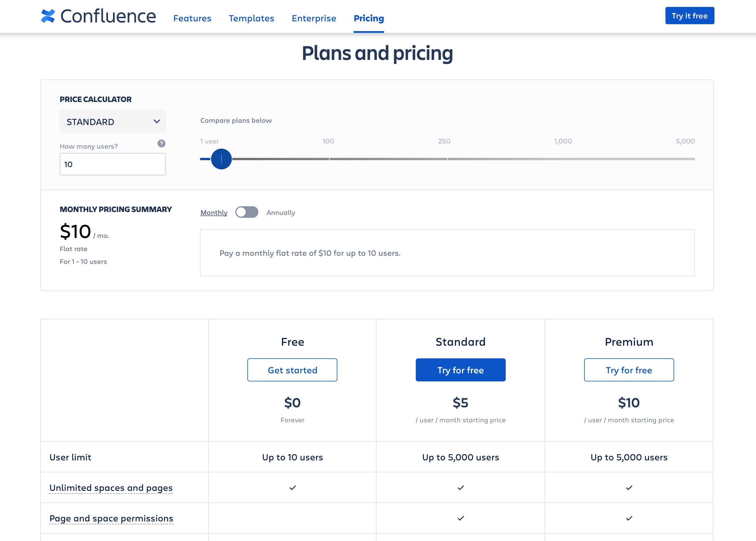Click checkmark for Free unlimited spaces and pages
Screen dimensions: 756x541
[293, 488]
